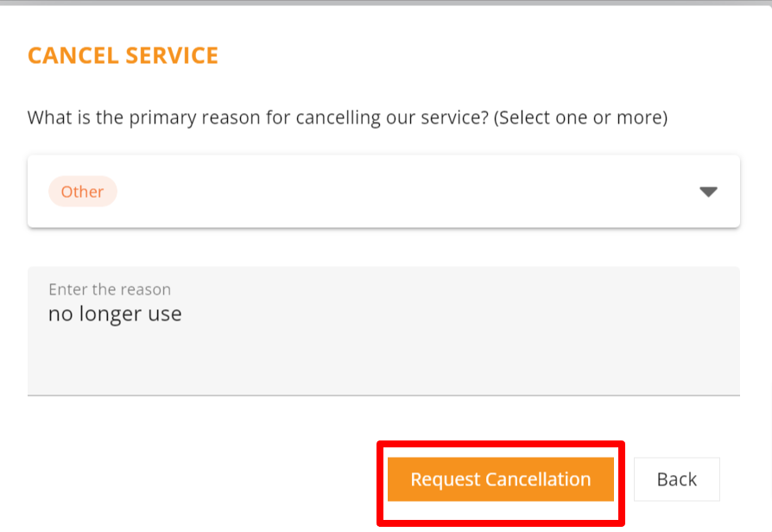Click the primary reason question text
This screenshot has height=532, width=772.
259,117
